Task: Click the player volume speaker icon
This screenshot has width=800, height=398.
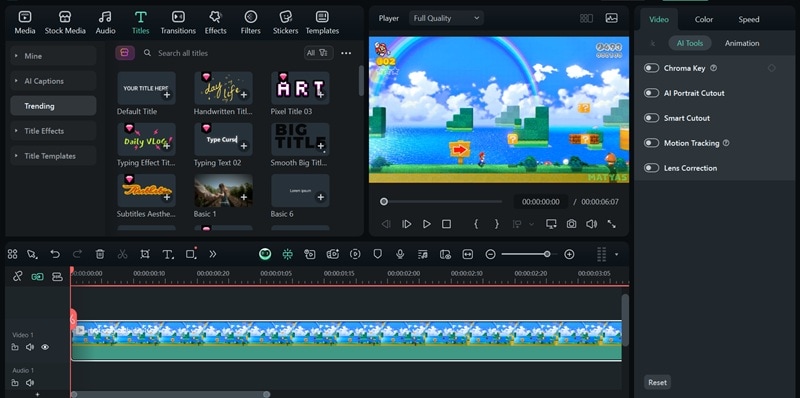Action: point(591,224)
